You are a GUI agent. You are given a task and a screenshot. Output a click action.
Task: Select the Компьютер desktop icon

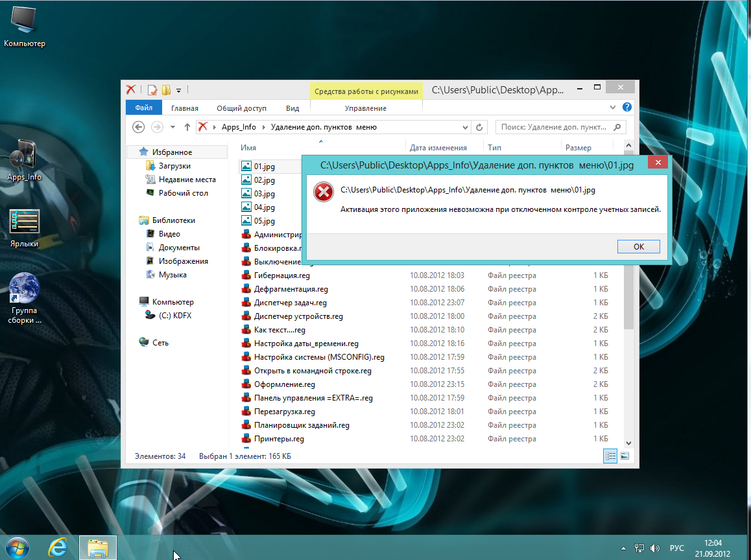coord(24,27)
